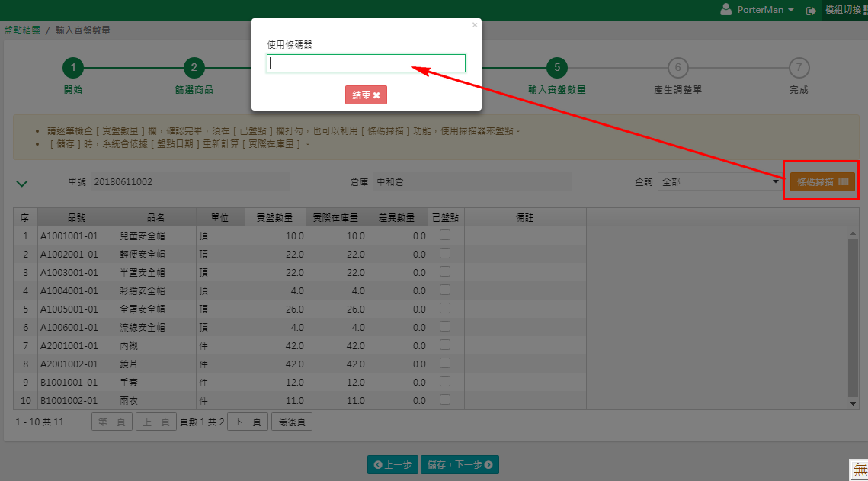Go to 下一頁 next page
This screenshot has height=481, width=868.
[248, 422]
